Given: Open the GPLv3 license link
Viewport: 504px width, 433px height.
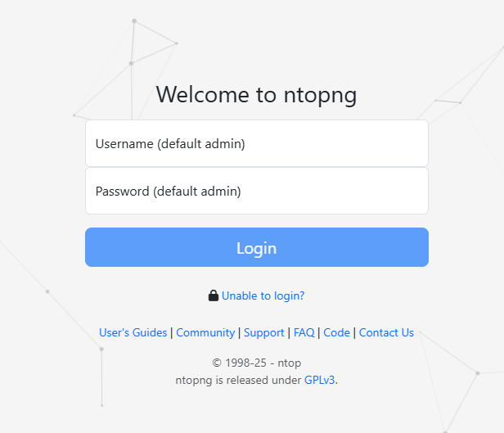Looking at the screenshot, I should pyautogui.click(x=320, y=380).
